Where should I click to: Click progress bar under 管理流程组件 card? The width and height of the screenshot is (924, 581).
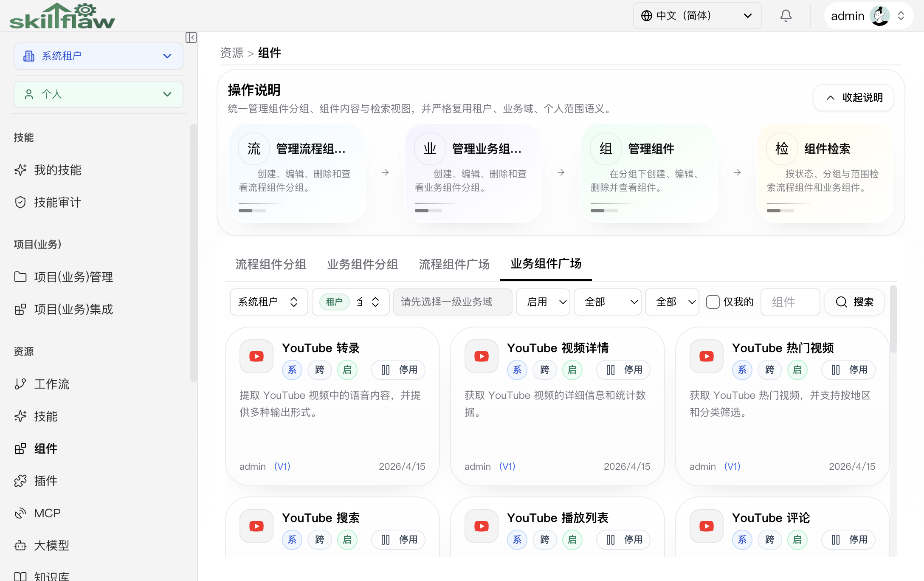tap(252, 210)
